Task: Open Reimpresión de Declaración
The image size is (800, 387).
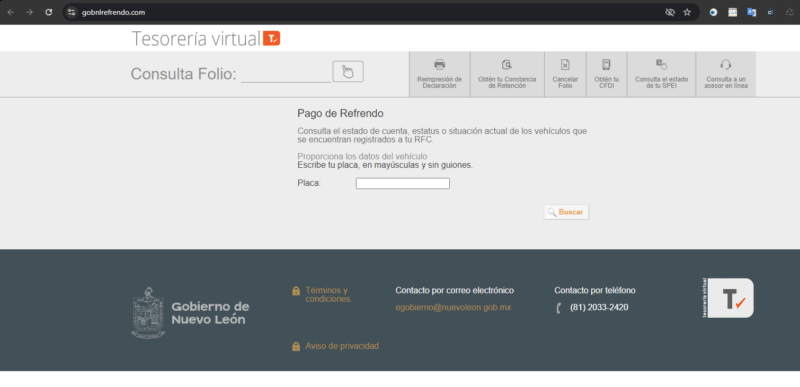Action: (439, 74)
